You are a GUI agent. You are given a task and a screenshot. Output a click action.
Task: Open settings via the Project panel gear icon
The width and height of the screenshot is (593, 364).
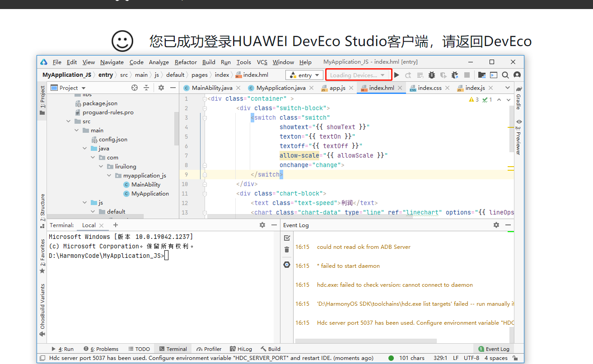[x=161, y=88]
